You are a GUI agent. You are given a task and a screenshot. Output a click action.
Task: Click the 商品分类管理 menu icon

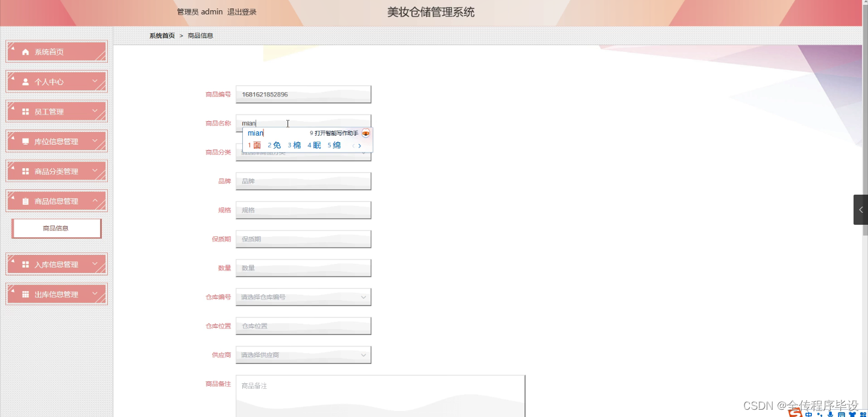24,171
